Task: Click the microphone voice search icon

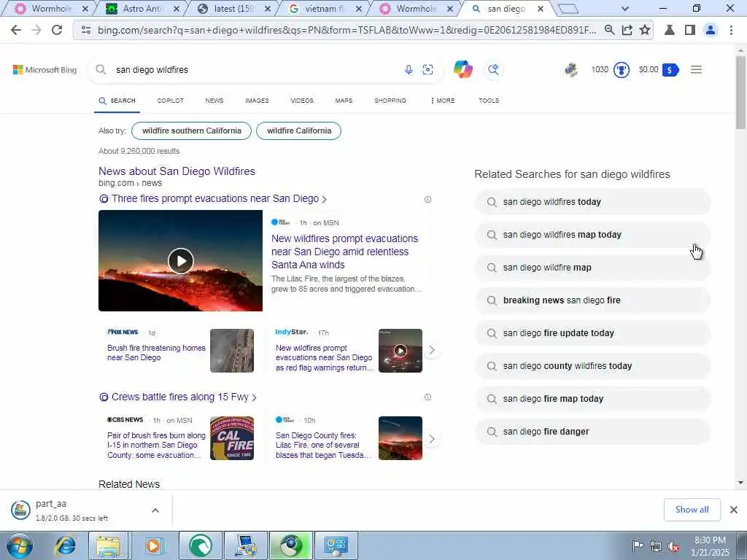Action: click(409, 70)
